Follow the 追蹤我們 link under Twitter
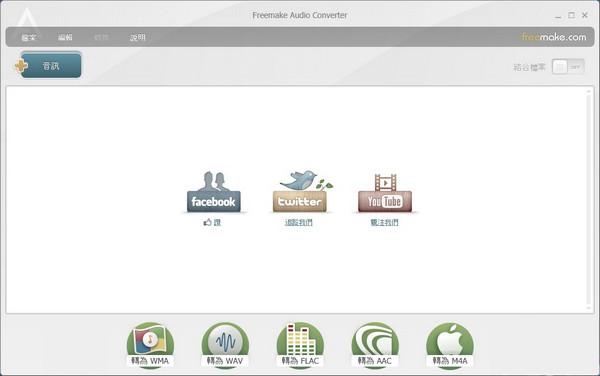Screen dimensions: 600x376 (298, 223)
